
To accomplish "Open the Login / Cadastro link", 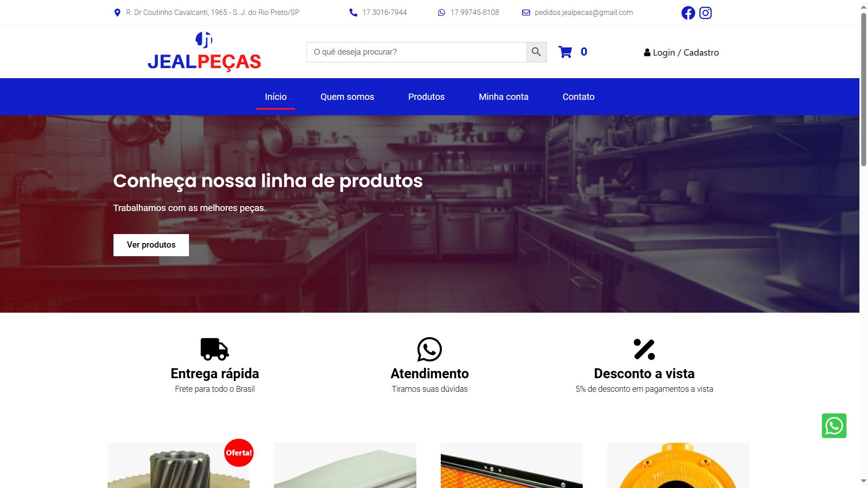I will pyautogui.click(x=681, y=52).
